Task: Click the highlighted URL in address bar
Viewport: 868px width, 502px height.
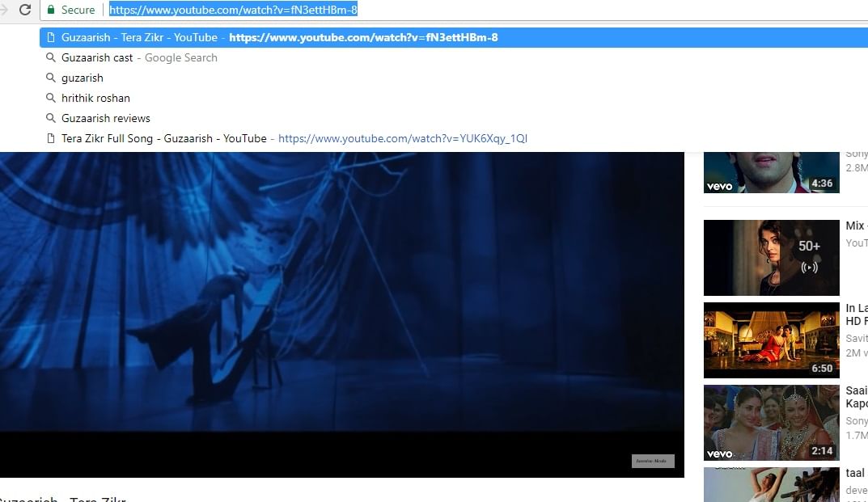Action: click(x=233, y=11)
